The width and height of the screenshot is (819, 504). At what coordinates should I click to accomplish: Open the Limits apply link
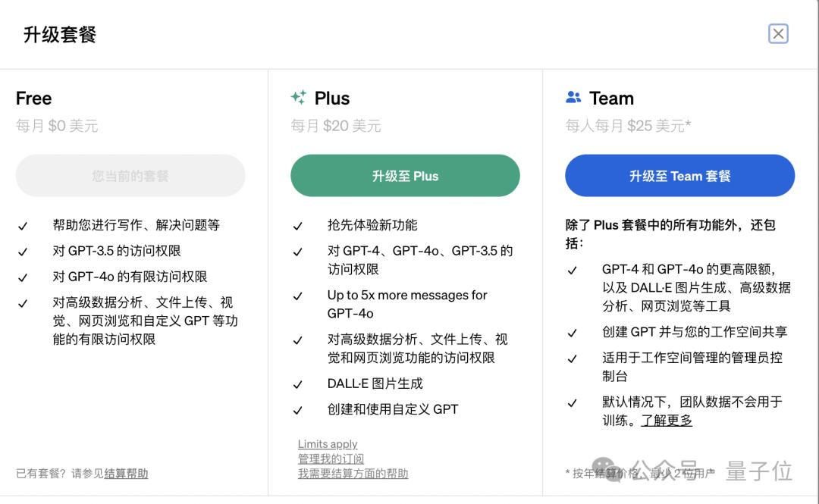click(328, 444)
